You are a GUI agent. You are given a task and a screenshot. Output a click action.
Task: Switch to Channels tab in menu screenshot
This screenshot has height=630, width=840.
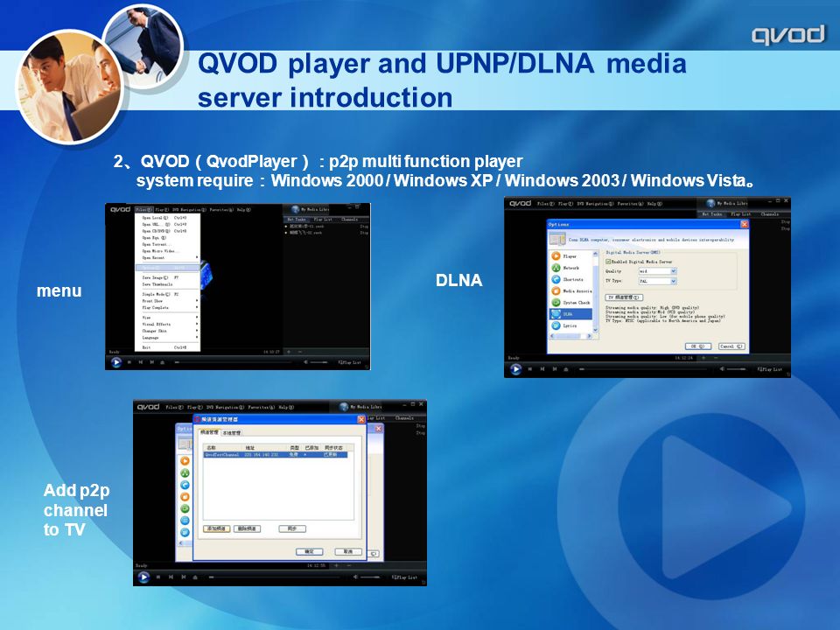349,219
